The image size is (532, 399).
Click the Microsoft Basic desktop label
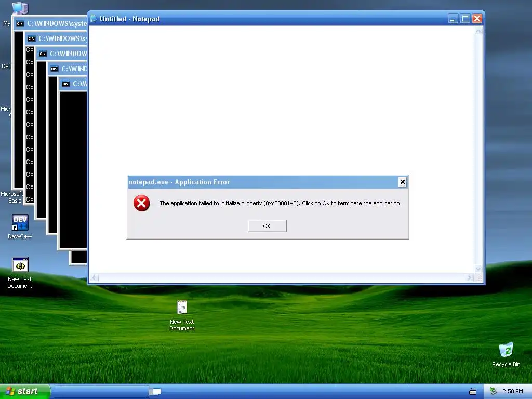pos(12,197)
